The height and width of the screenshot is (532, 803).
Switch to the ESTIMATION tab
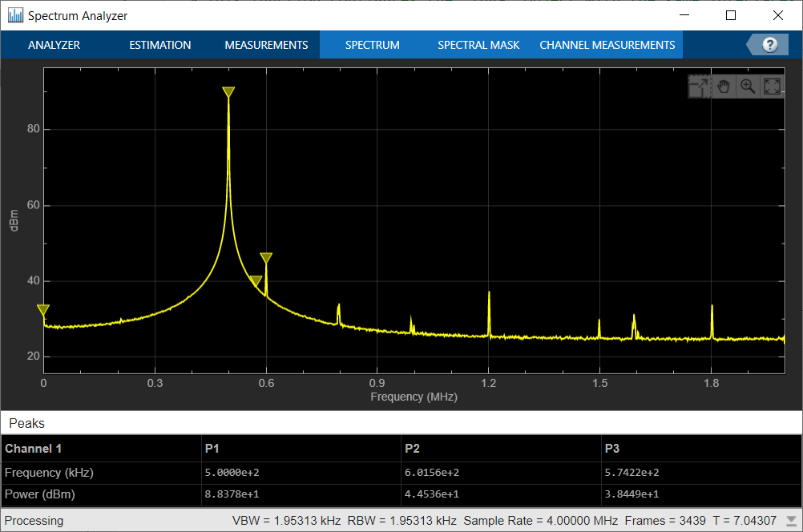[159, 45]
